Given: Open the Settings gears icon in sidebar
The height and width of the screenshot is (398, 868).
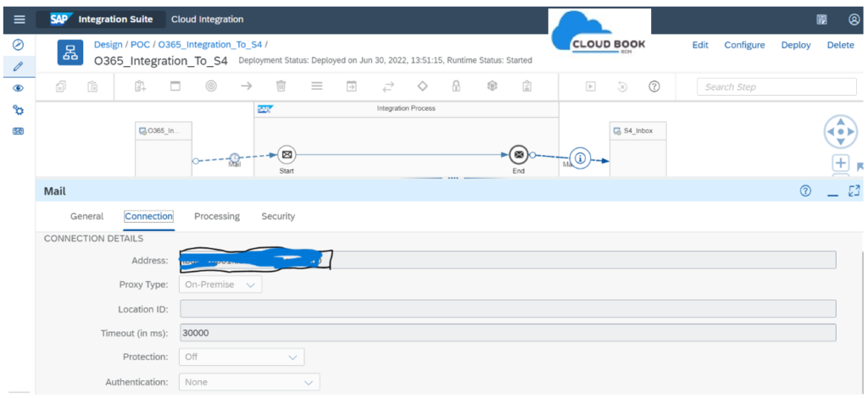Looking at the screenshot, I should [x=19, y=110].
